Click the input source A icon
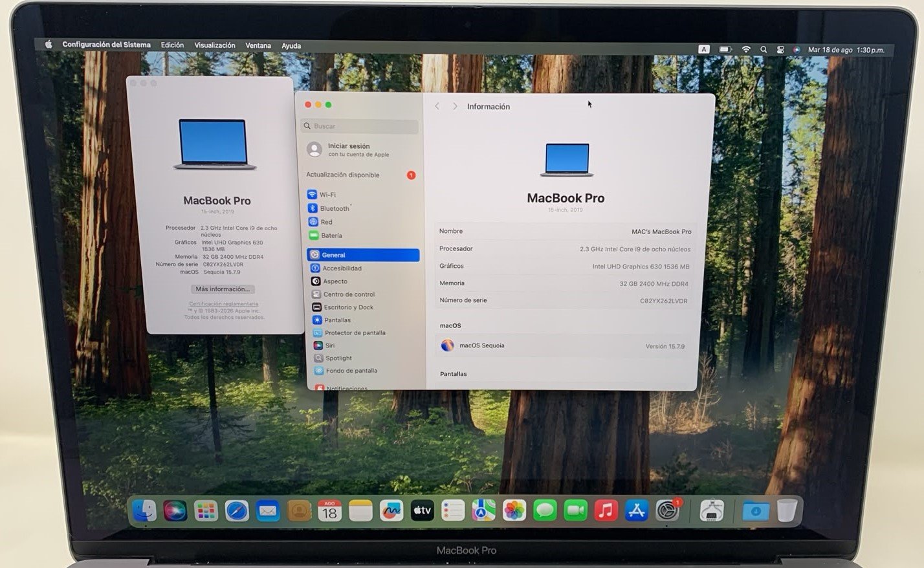Viewport: 924px width, 568px height. point(704,49)
